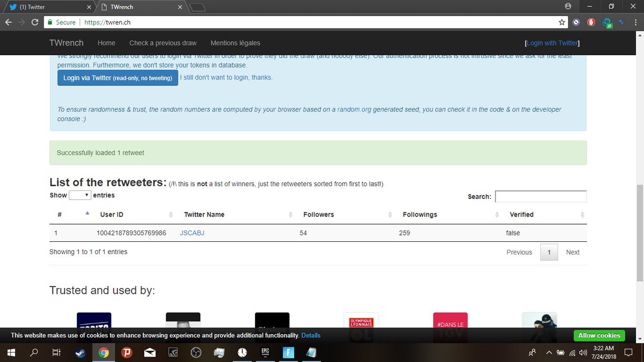Select the TWrench browser tab

point(140,7)
